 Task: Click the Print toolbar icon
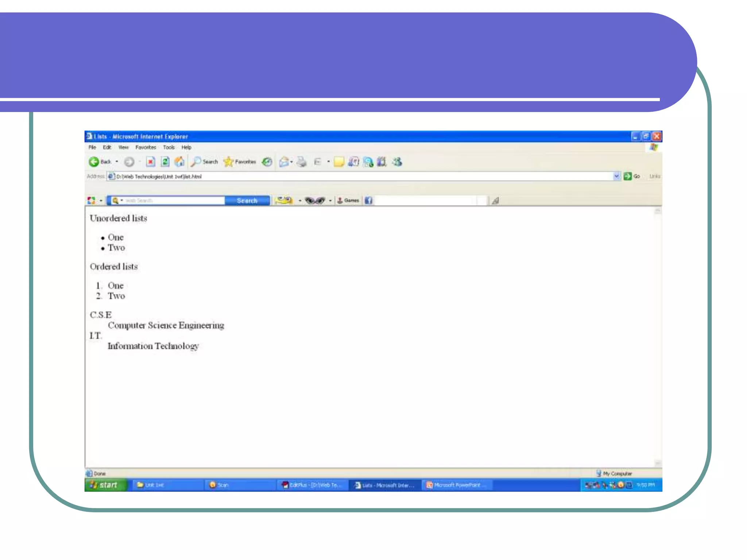(301, 162)
